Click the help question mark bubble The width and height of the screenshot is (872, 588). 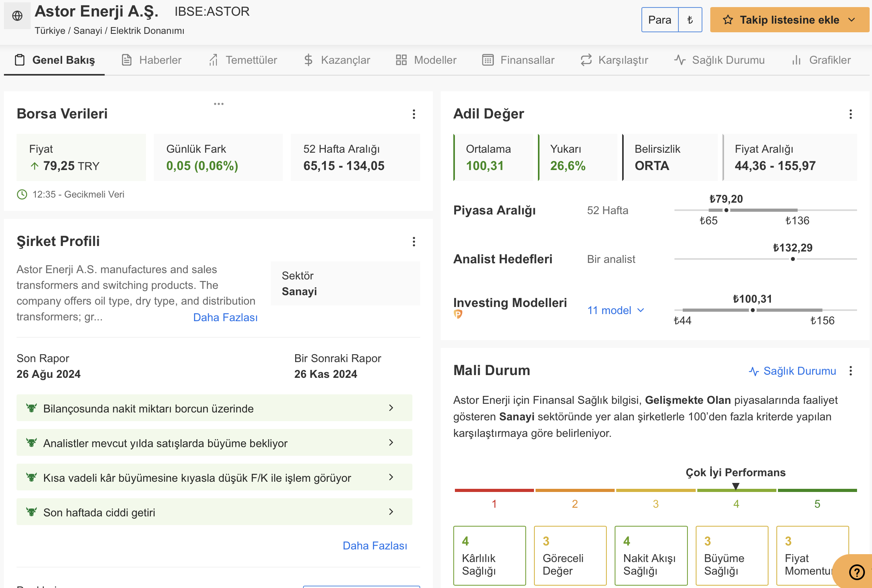pos(857,572)
